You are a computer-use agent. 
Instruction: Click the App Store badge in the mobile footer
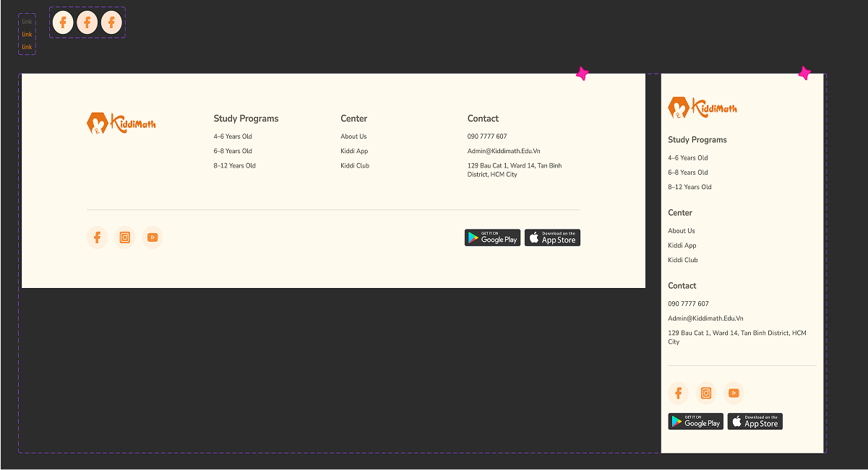coord(755,422)
